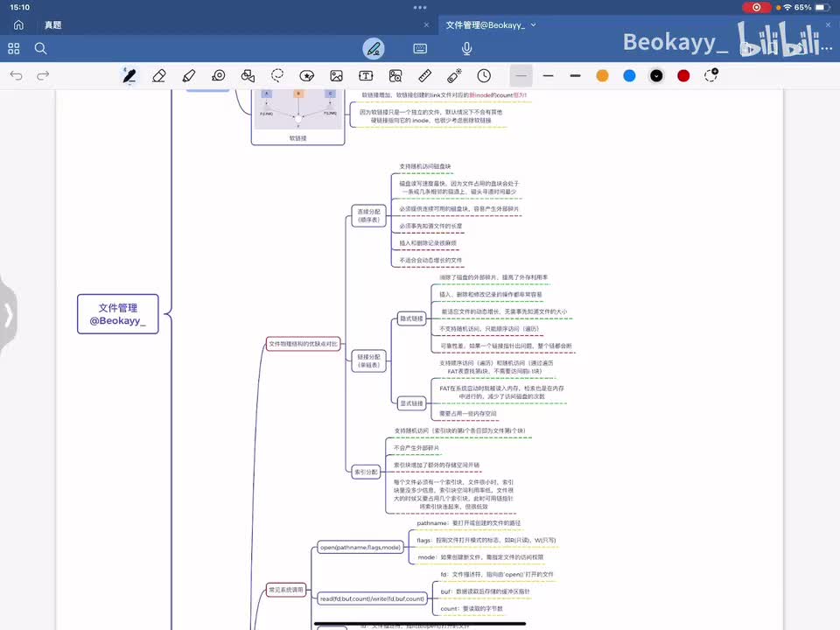
Task: Add a custom color preset
Action: coord(711,75)
